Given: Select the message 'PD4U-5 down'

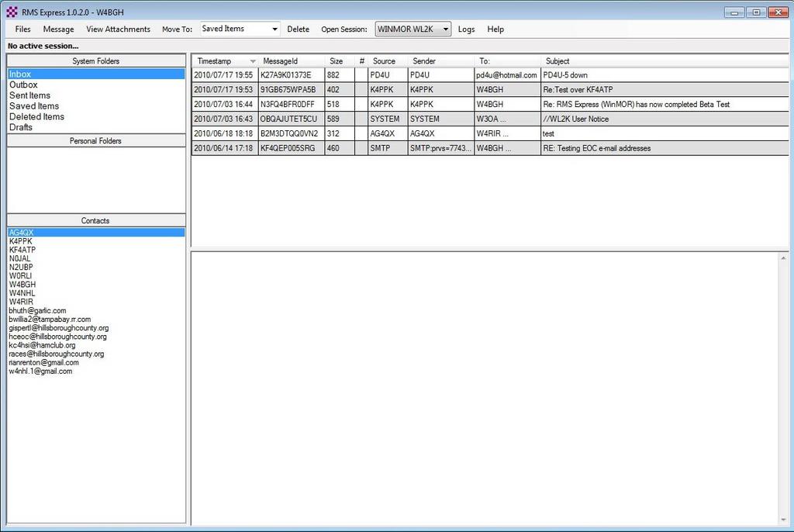Looking at the screenshot, I should [x=490, y=75].
